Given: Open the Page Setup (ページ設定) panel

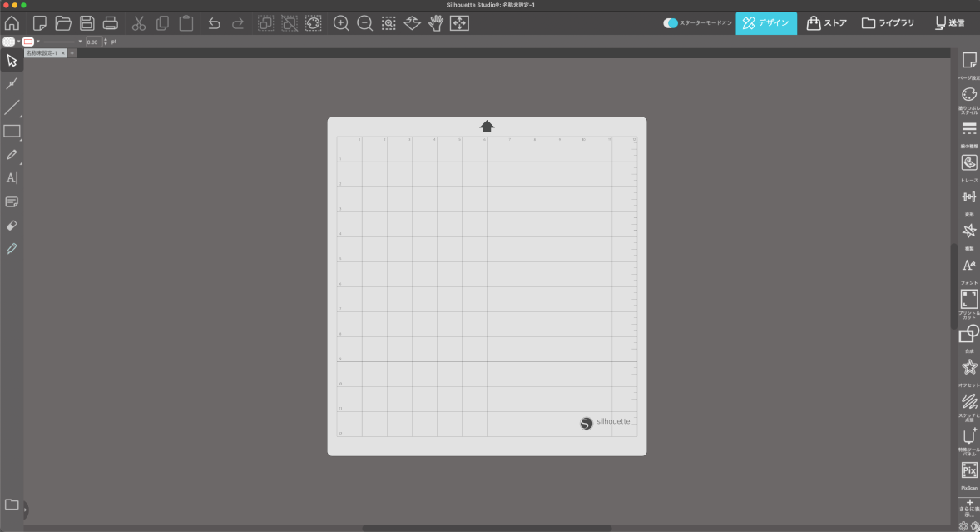Looking at the screenshot, I should 969,60.
